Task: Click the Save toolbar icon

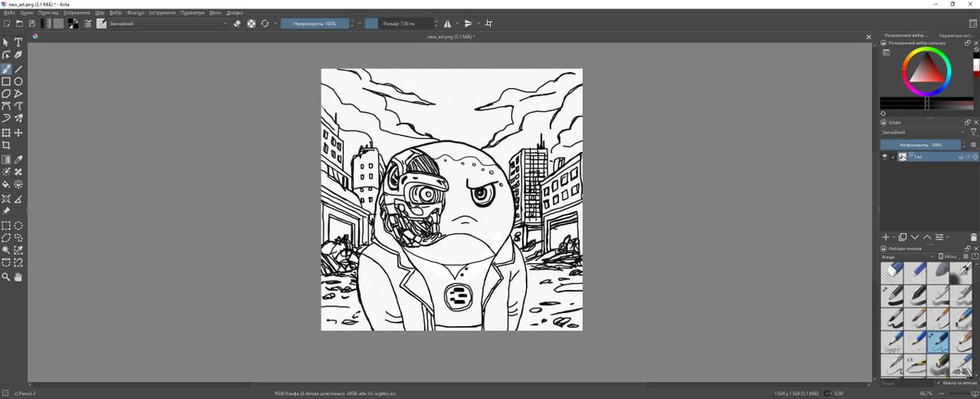Action: coord(32,24)
